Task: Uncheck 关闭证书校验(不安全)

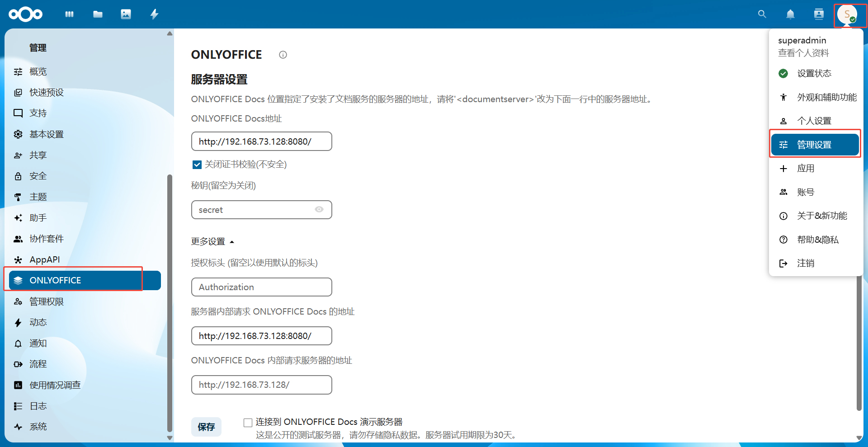Action: pos(197,164)
